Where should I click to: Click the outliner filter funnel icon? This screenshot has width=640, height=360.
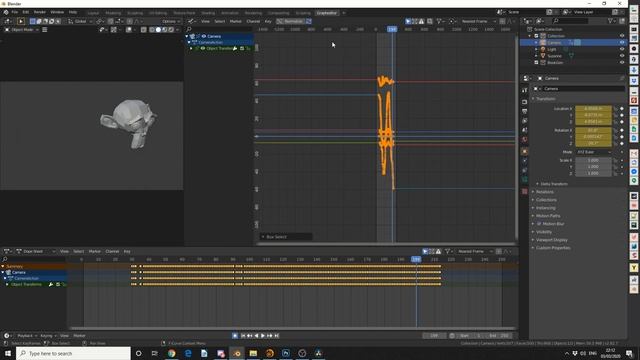(611, 21)
